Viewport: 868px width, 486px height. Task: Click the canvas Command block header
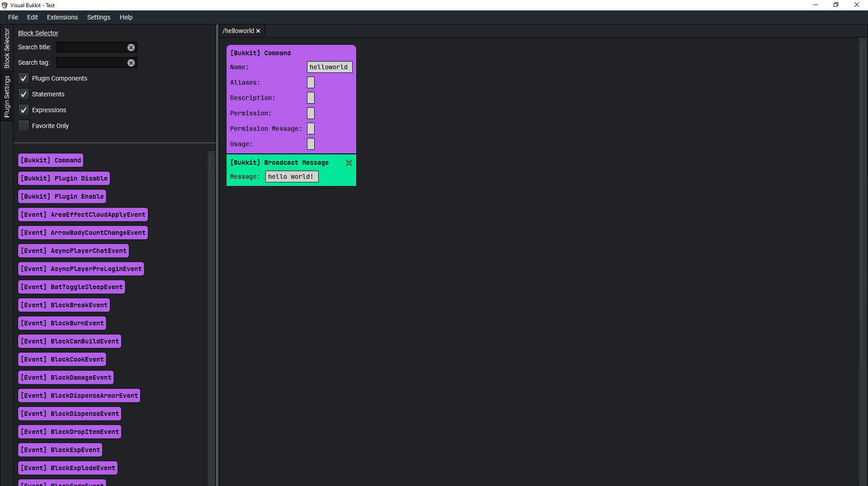click(260, 53)
